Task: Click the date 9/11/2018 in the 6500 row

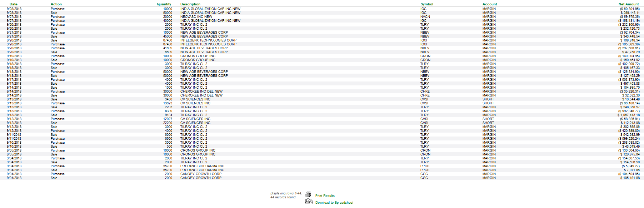Action: 14,139
